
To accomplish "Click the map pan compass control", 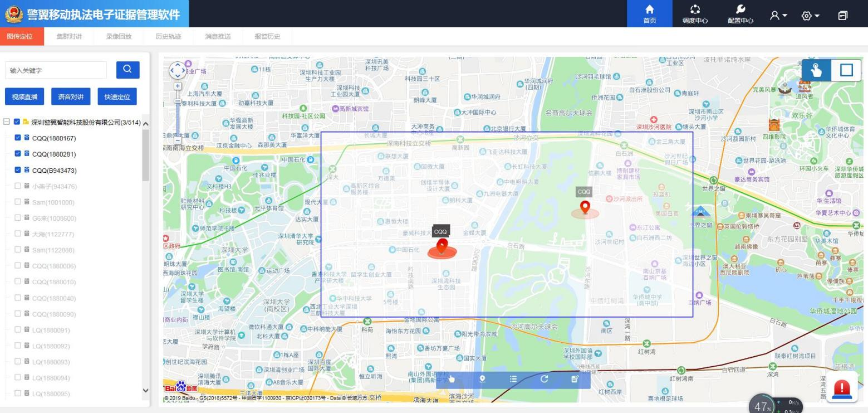I will click(x=178, y=70).
